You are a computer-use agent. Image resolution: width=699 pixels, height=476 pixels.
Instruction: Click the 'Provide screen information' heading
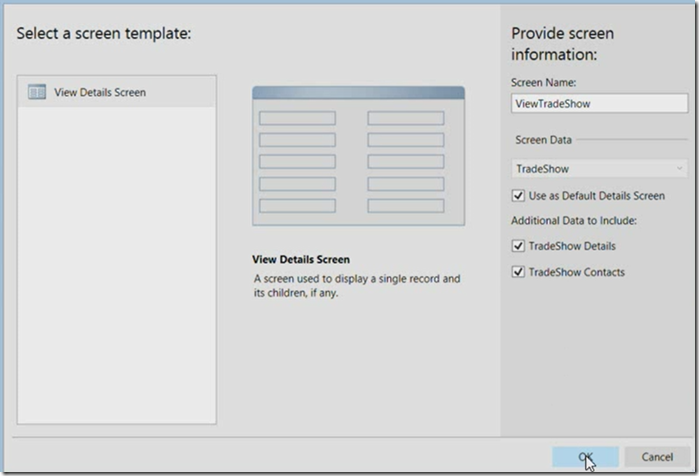[562, 43]
